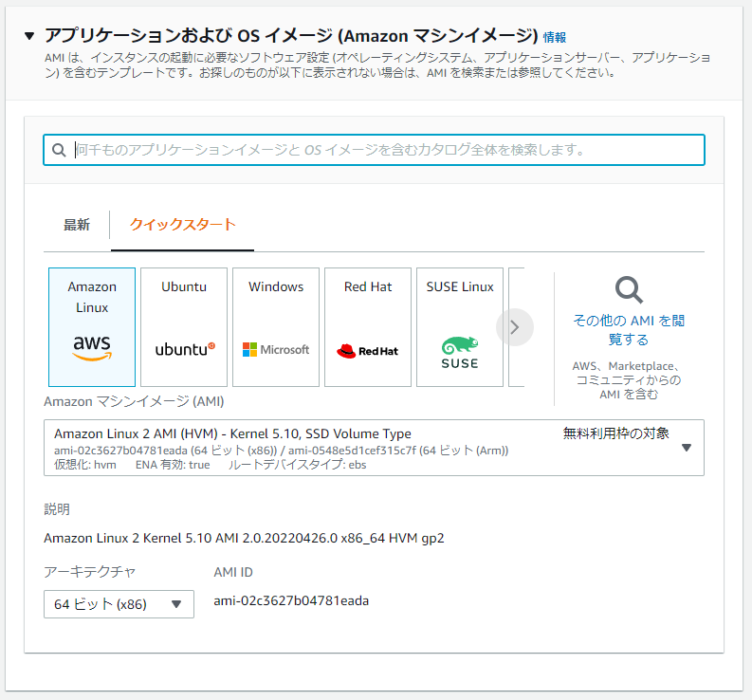
Task: Focus the AMI catalog search field
Action: coord(374,150)
